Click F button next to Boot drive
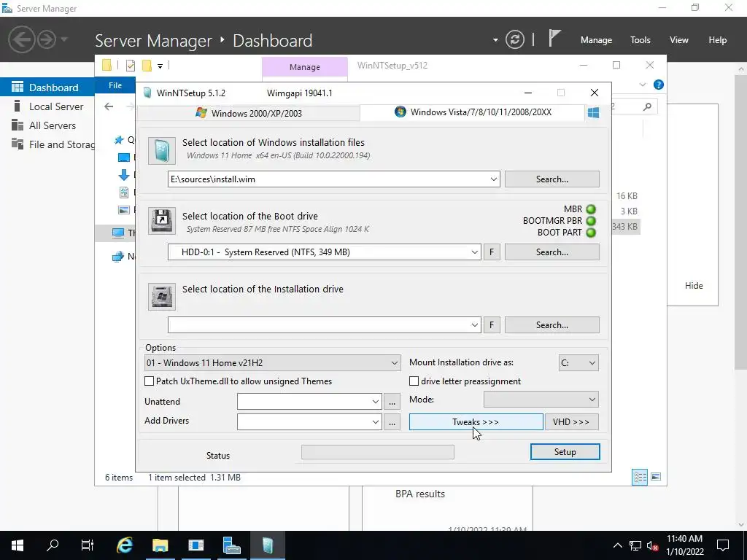 tap(492, 252)
